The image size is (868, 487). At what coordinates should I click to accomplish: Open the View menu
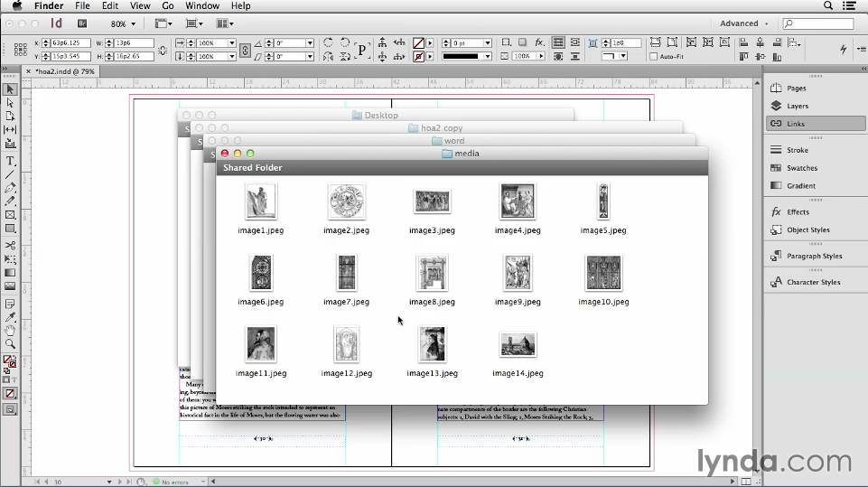[140, 5]
